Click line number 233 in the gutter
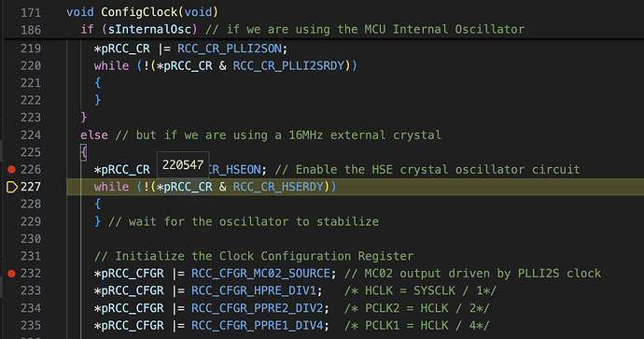The image size is (644, 339). tap(31, 290)
